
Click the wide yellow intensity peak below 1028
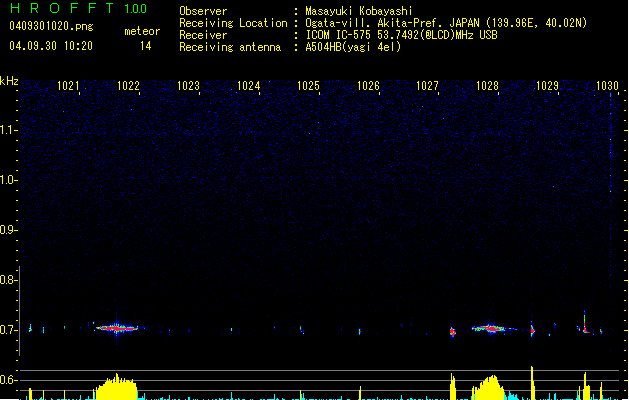pyautogui.click(x=488, y=388)
